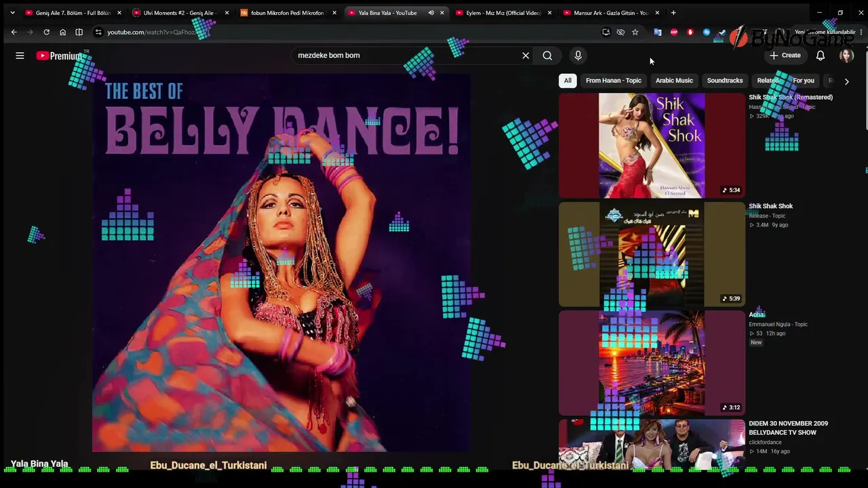868x488 pixels.
Task: Show more filter chips with right arrow
Action: [846, 81]
